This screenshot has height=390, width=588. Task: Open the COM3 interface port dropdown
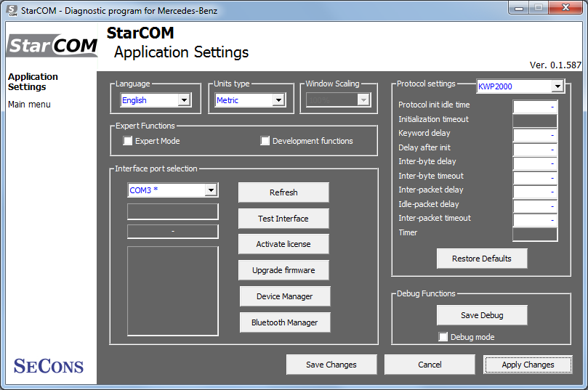[x=173, y=190]
